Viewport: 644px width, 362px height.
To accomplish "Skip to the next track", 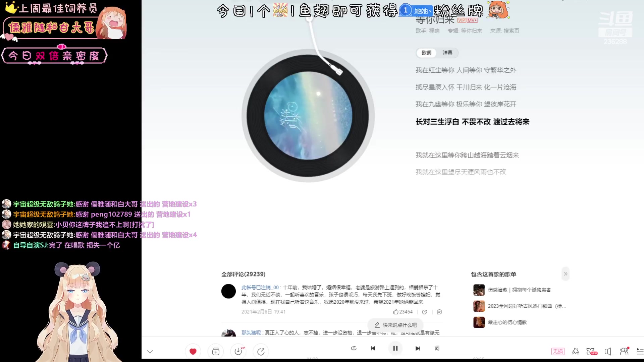I will [418, 348].
